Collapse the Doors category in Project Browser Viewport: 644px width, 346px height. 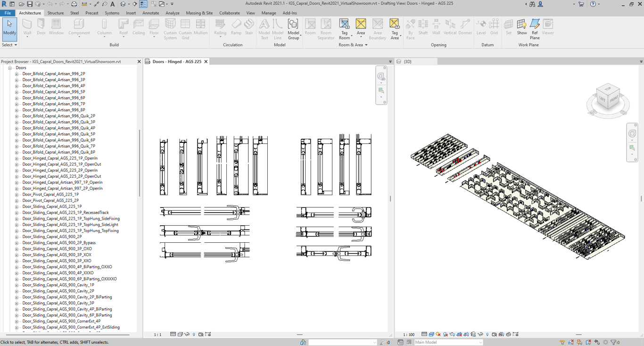click(x=9, y=68)
